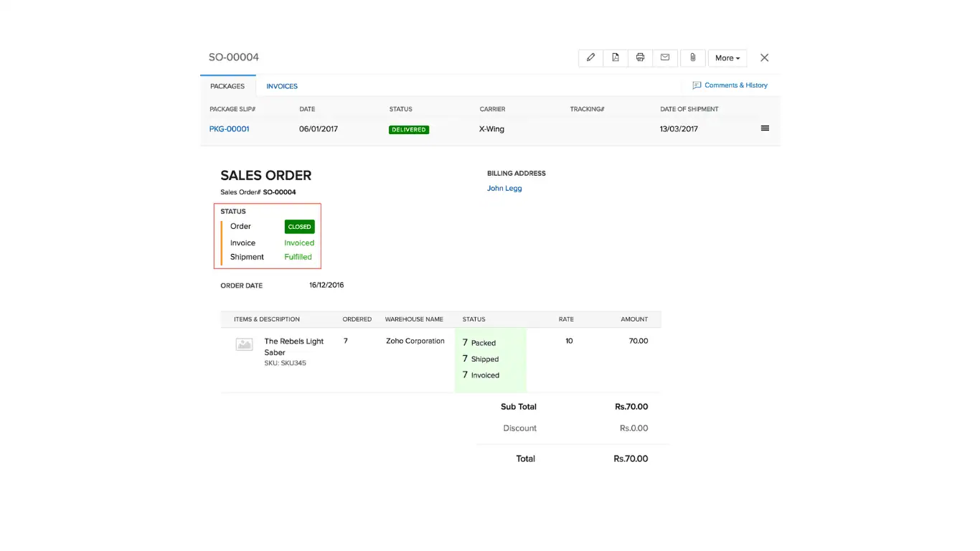This screenshot has height=551, width=980.
Task: Switch to the Invoices tab
Action: (x=282, y=86)
